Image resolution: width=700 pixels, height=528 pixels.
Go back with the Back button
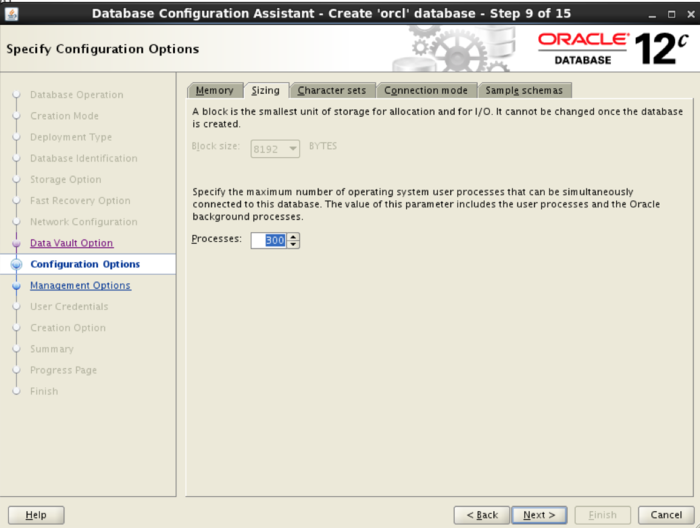coord(482,515)
